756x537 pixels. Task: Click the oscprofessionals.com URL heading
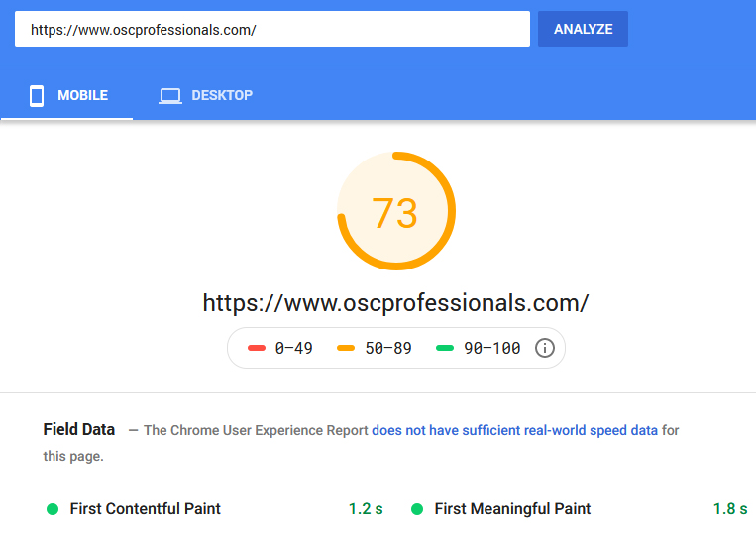(x=396, y=303)
